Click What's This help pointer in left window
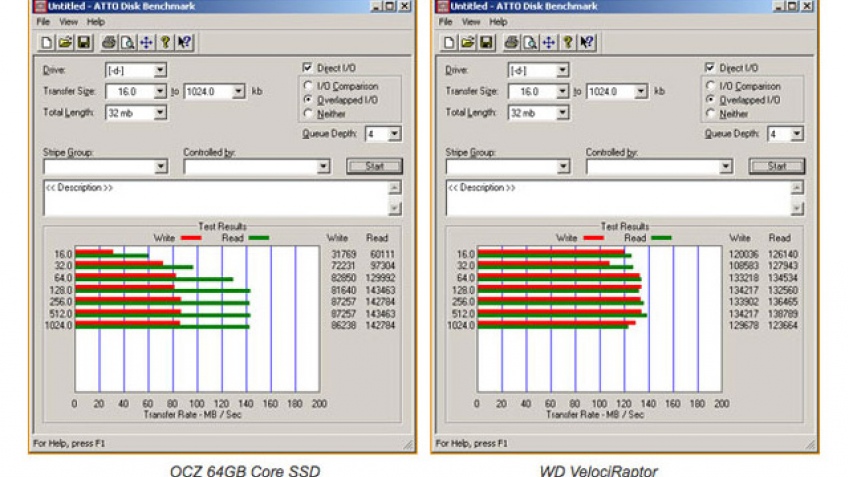This screenshot has height=477, width=848. tap(184, 42)
